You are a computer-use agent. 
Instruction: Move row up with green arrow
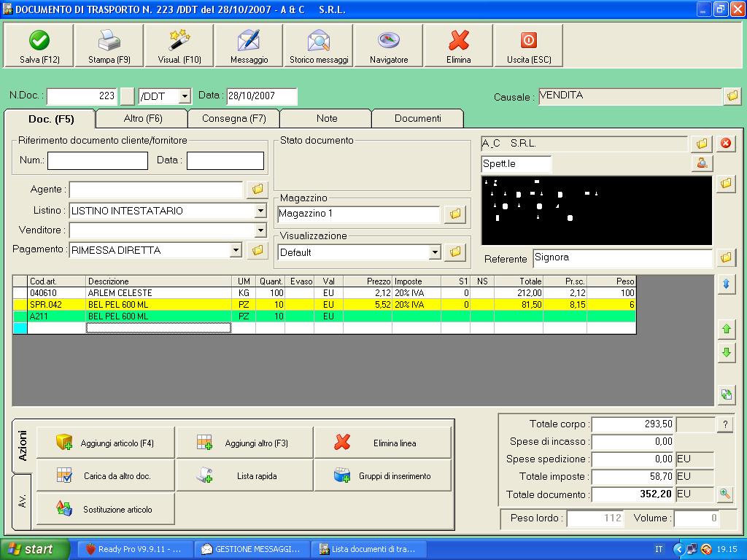click(726, 330)
